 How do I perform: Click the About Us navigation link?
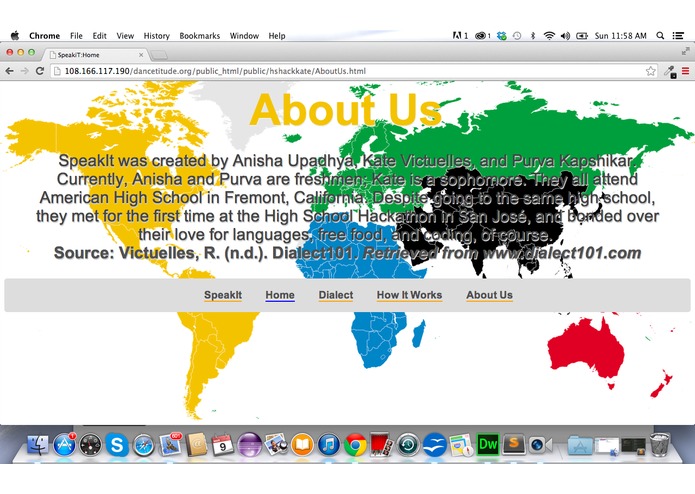489,295
